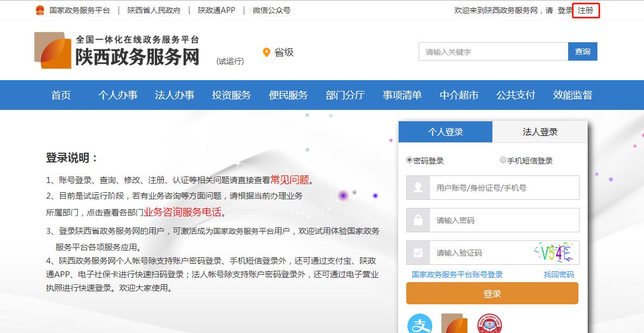Click the Shaanxi Zhengtong APP login icon
This screenshot has width=644, height=333.
[454, 325]
